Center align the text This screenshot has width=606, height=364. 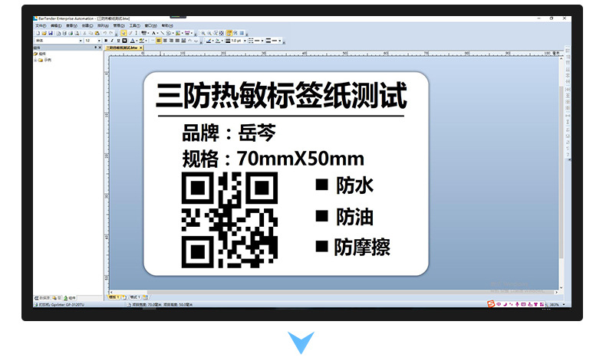click(x=165, y=41)
